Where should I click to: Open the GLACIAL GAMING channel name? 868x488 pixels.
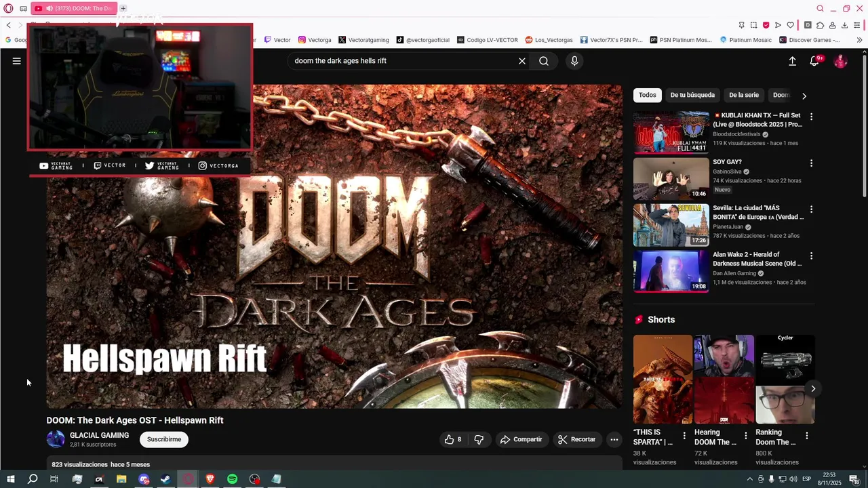(99, 435)
